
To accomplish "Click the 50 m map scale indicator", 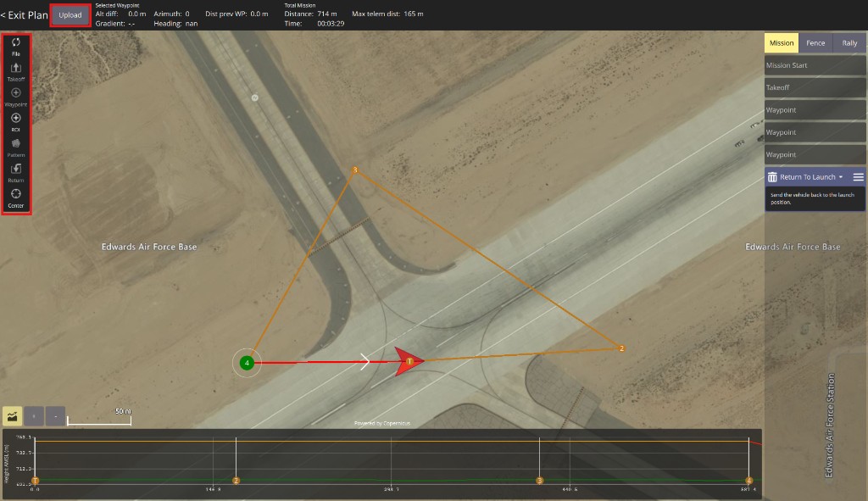I will [x=99, y=417].
